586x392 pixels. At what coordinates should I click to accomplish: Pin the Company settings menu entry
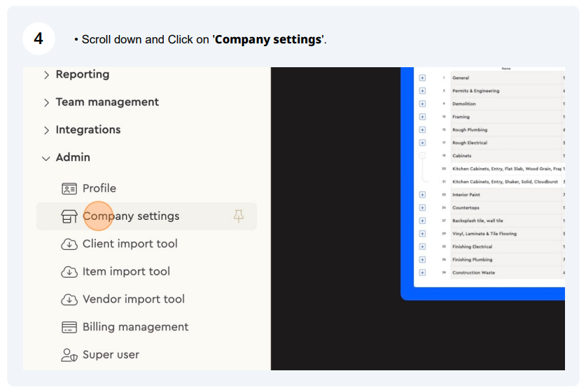coord(239,216)
